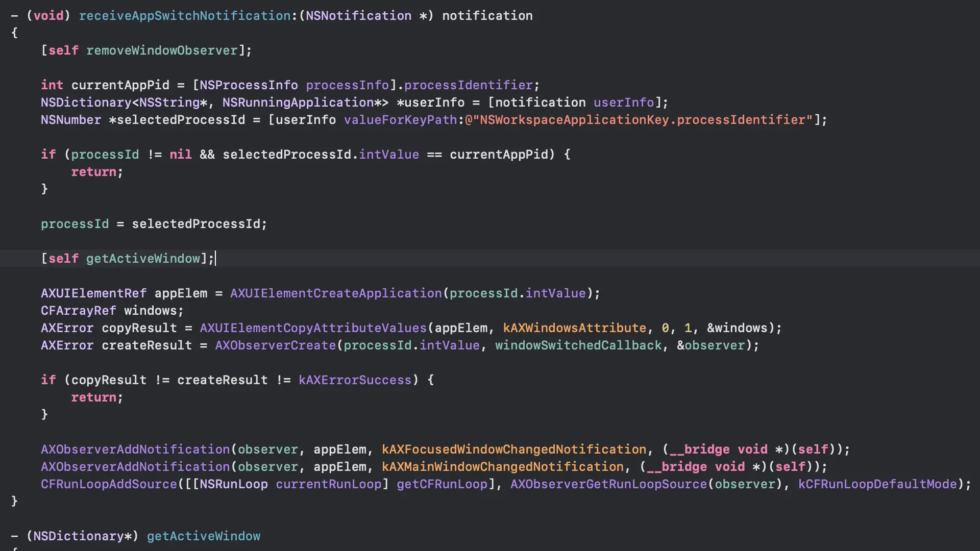Click the CFArrayRef windows declaration
The image size is (980, 551).
[112, 311]
